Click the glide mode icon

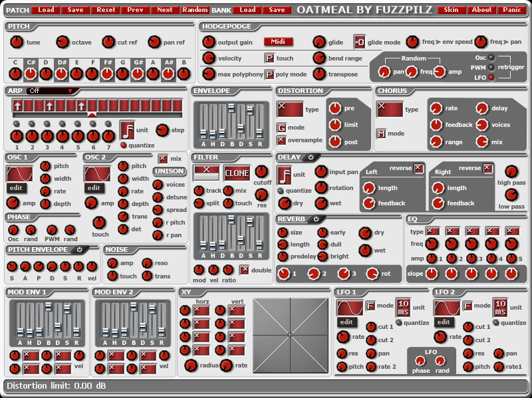point(359,42)
